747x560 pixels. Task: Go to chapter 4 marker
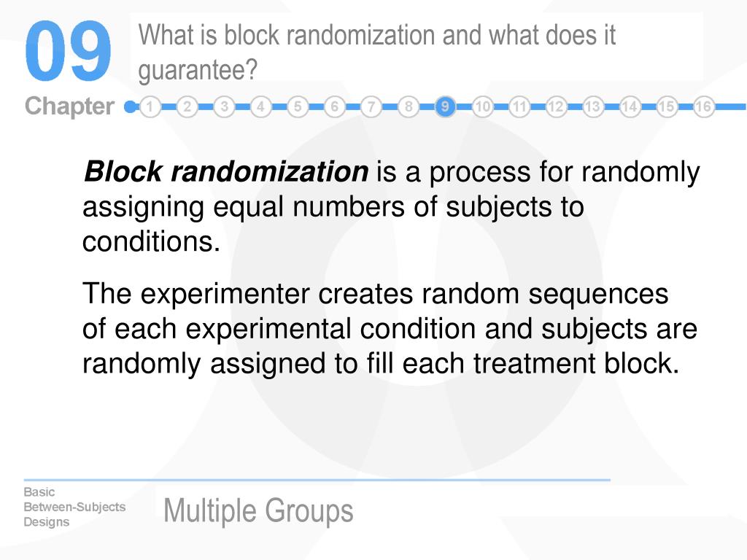coord(260,106)
